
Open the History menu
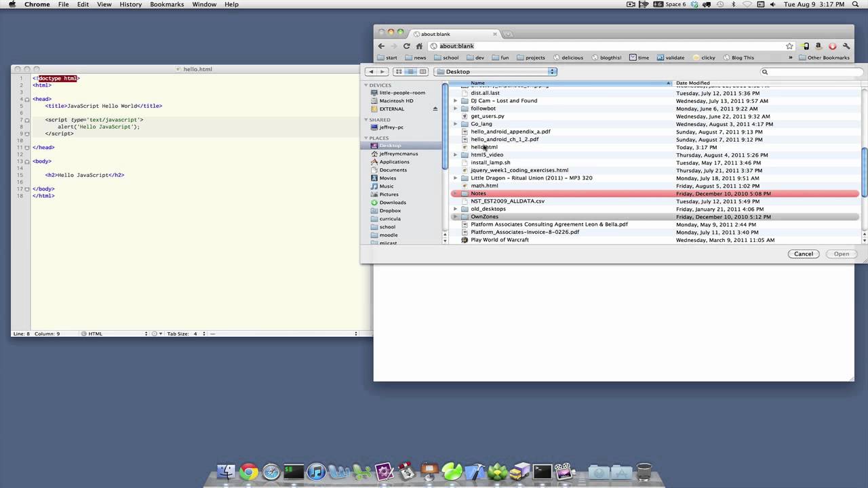coord(130,4)
